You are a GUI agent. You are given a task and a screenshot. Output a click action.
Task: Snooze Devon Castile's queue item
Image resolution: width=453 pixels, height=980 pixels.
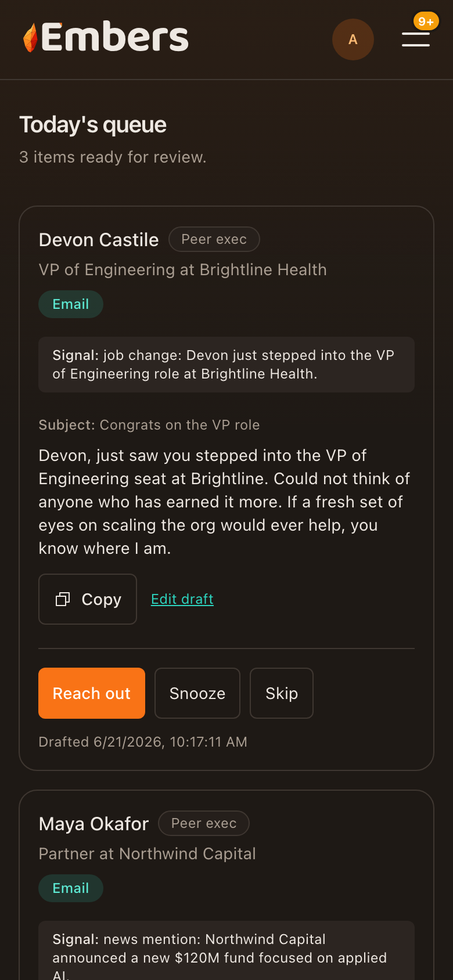coord(197,693)
